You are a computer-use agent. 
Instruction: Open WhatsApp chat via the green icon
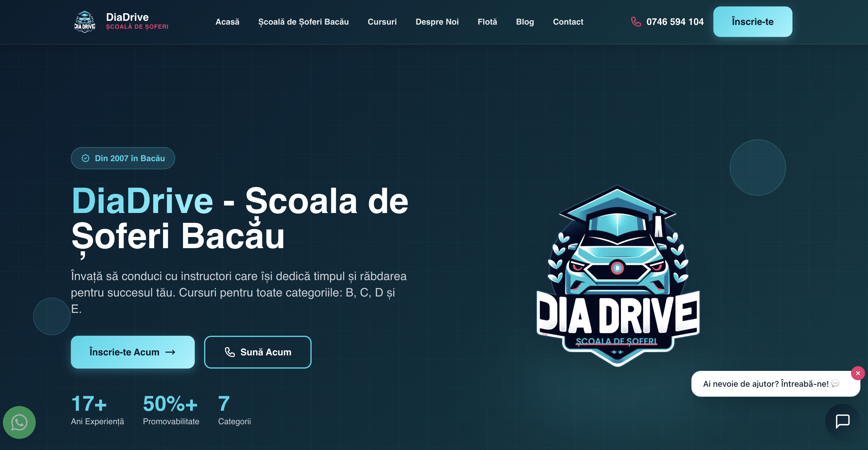[19, 422]
